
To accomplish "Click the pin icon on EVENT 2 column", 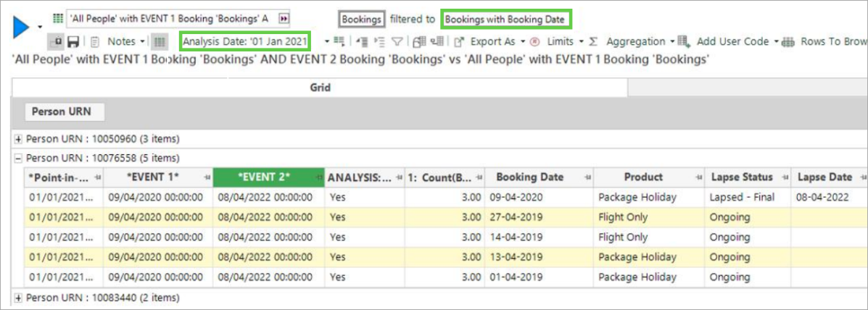I will point(318,177).
